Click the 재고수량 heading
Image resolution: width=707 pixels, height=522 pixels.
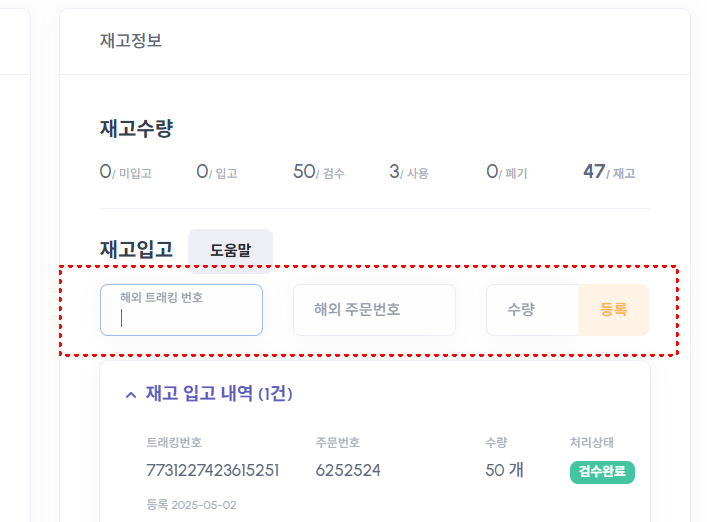[x=136, y=128]
